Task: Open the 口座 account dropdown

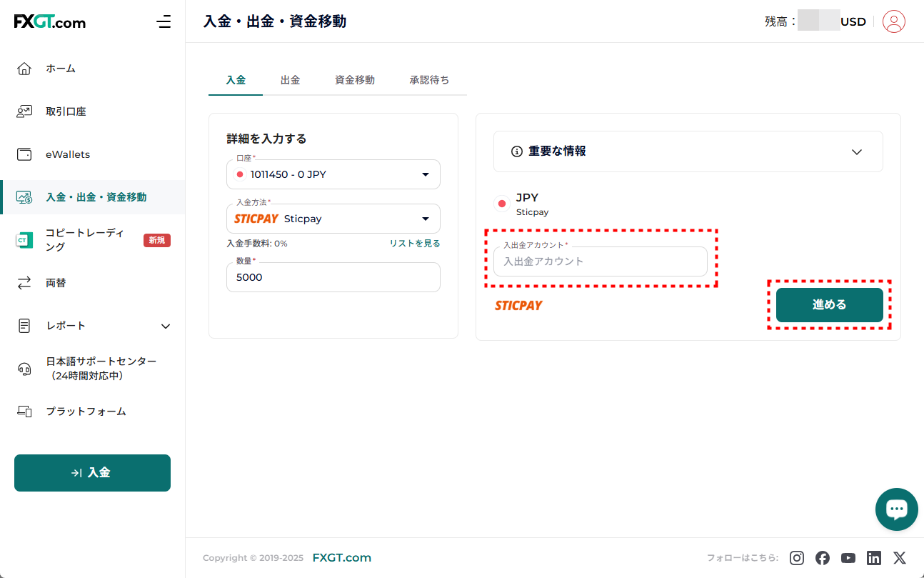Action: [x=333, y=174]
